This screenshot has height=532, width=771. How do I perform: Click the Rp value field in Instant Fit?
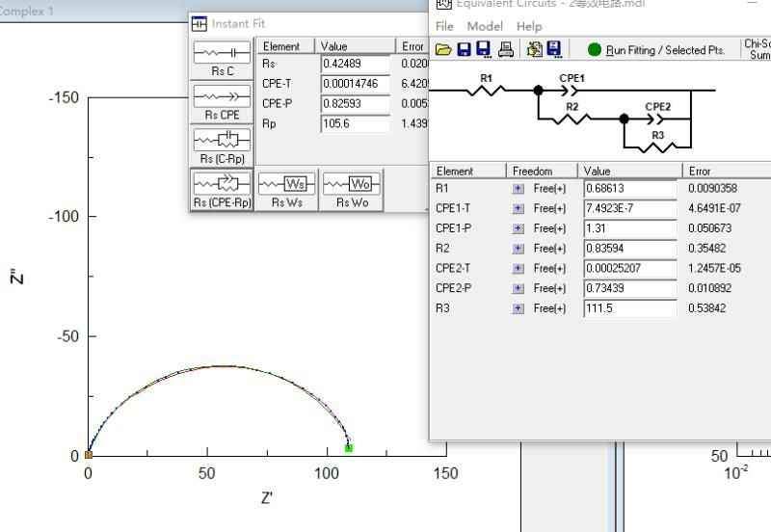(x=356, y=124)
